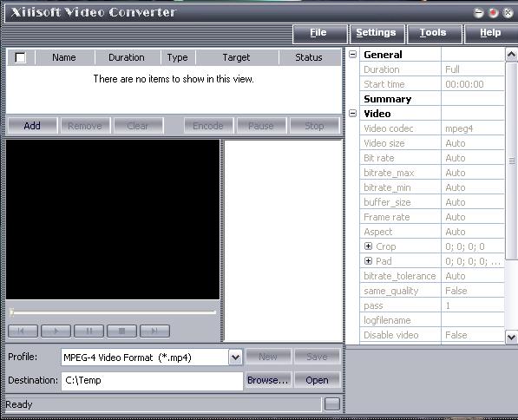Open the File menu
518x420 pixels.
click(x=320, y=33)
